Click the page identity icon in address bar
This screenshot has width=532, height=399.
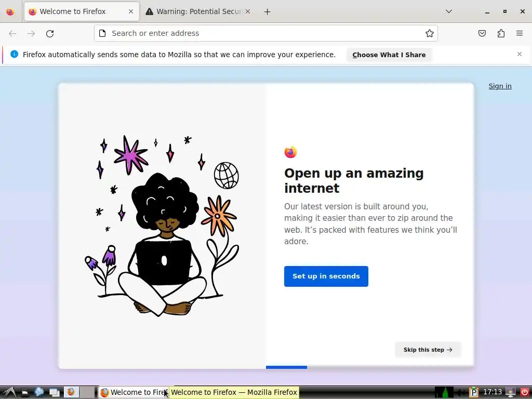click(102, 33)
